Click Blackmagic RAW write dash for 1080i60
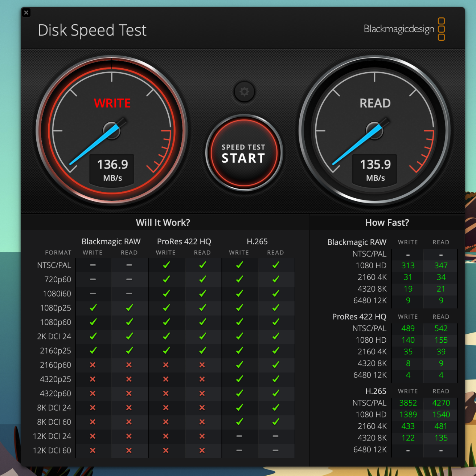476x476 pixels. coord(93,293)
